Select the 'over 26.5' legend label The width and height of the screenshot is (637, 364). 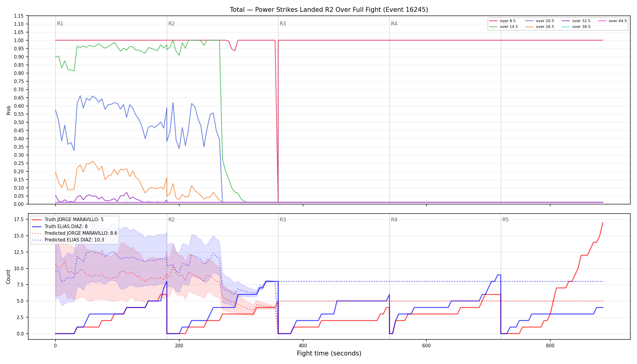545,27
